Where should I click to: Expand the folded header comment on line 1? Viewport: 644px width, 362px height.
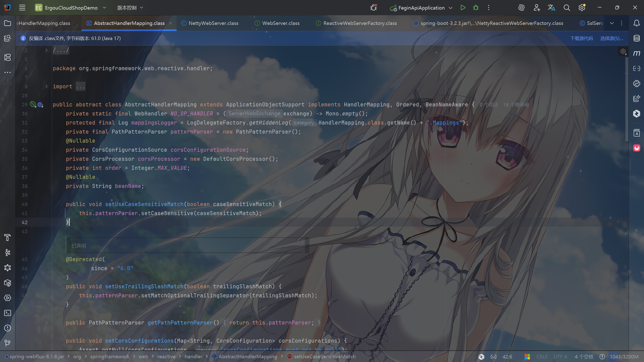46,50
